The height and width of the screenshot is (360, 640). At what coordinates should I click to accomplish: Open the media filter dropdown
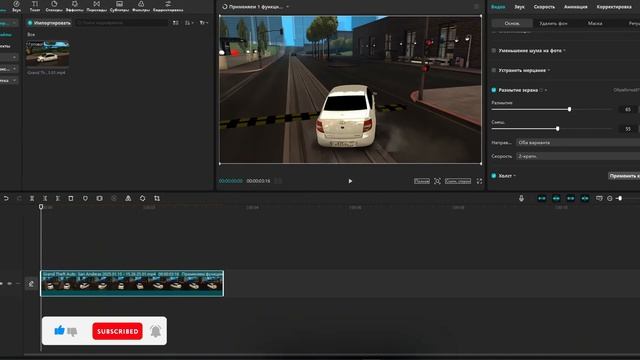(204, 23)
